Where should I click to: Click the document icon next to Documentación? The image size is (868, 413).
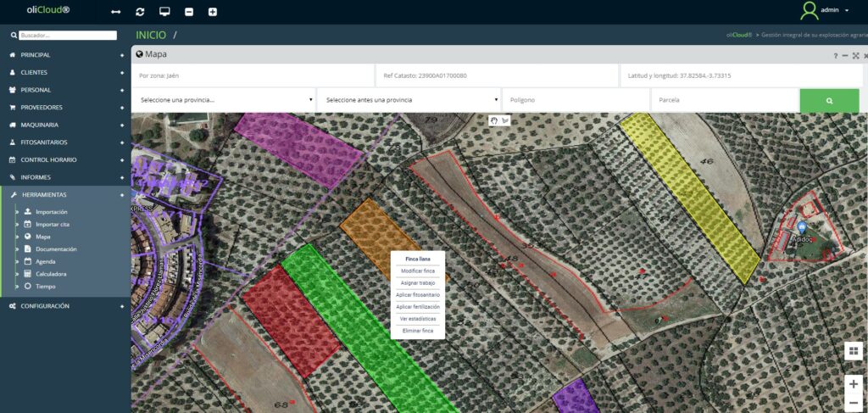(28, 249)
